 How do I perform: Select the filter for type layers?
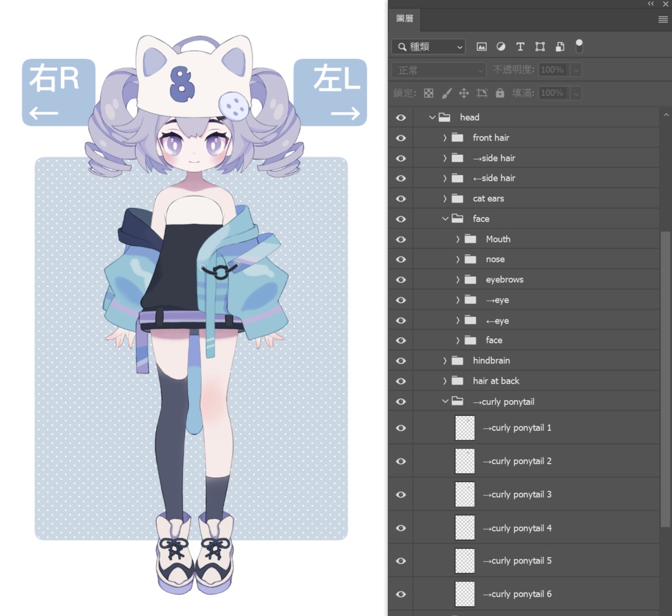(520, 47)
